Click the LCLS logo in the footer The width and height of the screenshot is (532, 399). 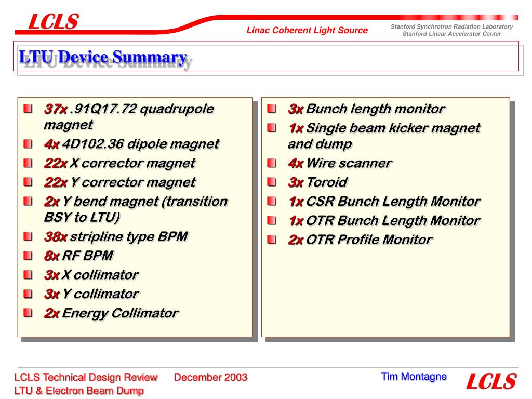click(491, 381)
